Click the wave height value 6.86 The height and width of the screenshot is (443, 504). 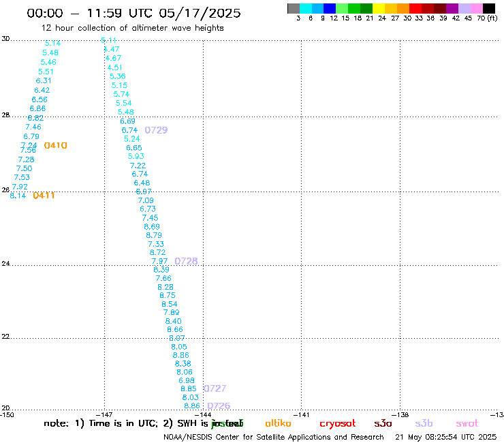coord(37,108)
